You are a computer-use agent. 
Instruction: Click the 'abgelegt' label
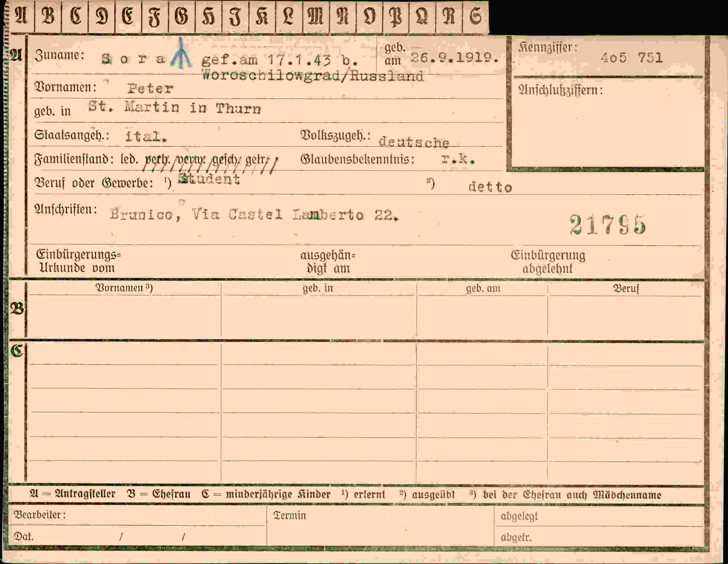519,516
